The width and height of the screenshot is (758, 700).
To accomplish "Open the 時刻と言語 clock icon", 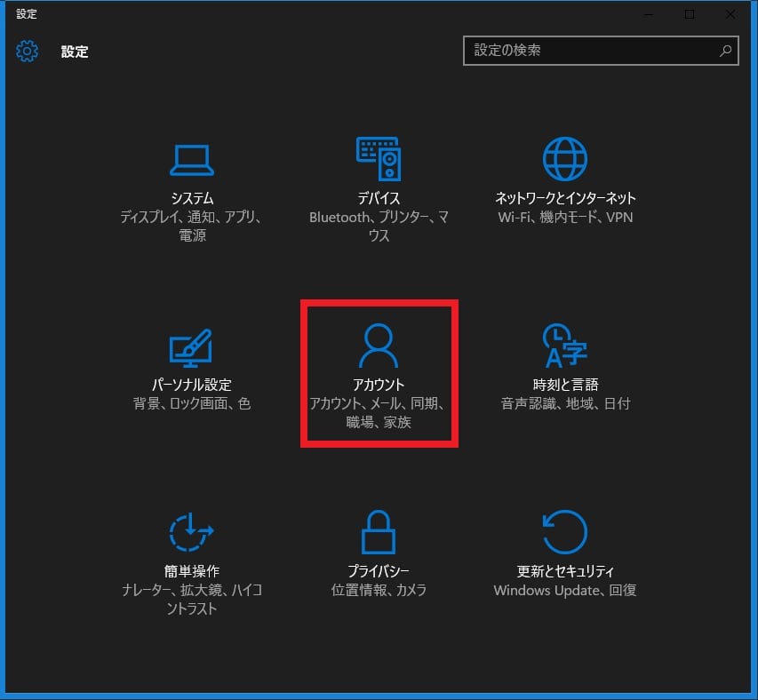I will pyautogui.click(x=564, y=346).
